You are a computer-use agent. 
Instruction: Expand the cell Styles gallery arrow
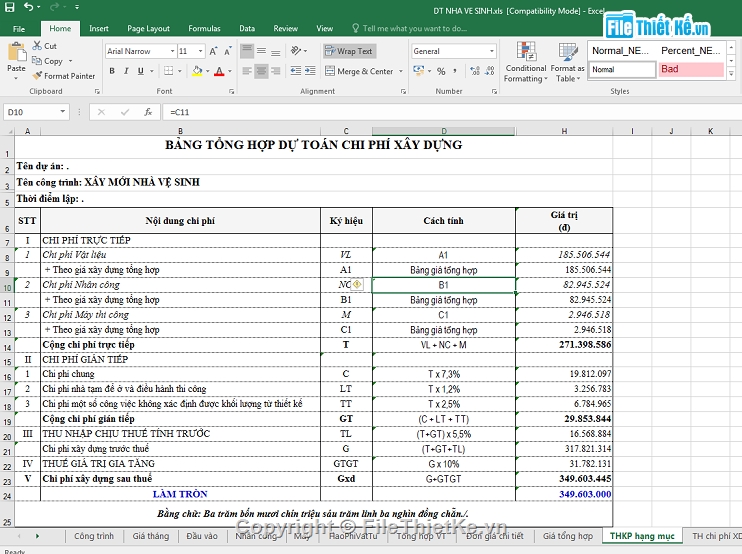[731, 74]
